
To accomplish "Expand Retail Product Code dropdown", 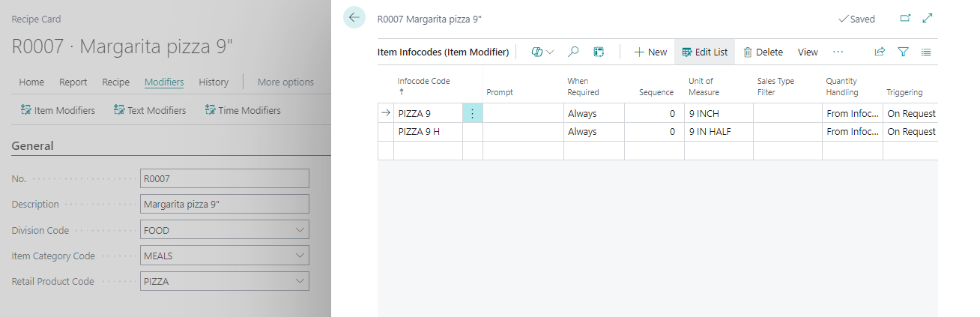I will [x=300, y=281].
